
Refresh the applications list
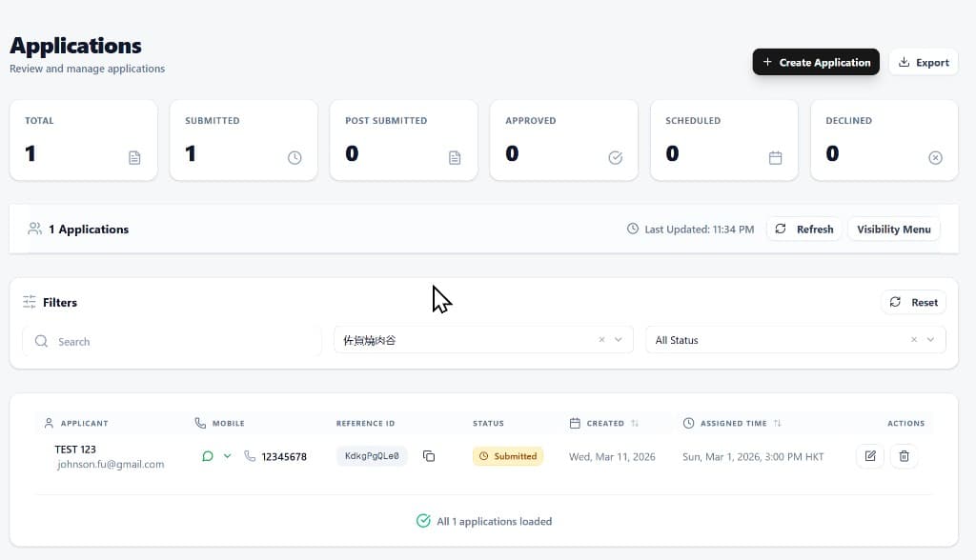click(803, 229)
